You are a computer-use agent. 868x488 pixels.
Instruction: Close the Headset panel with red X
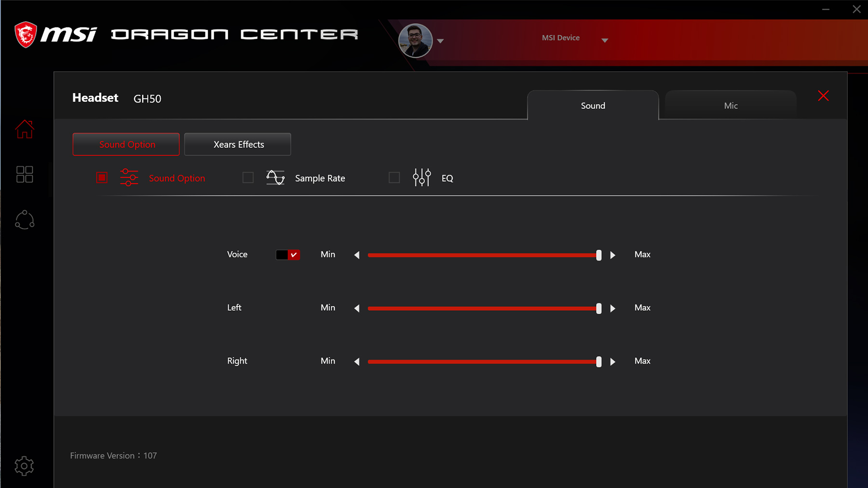coord(824,96)
